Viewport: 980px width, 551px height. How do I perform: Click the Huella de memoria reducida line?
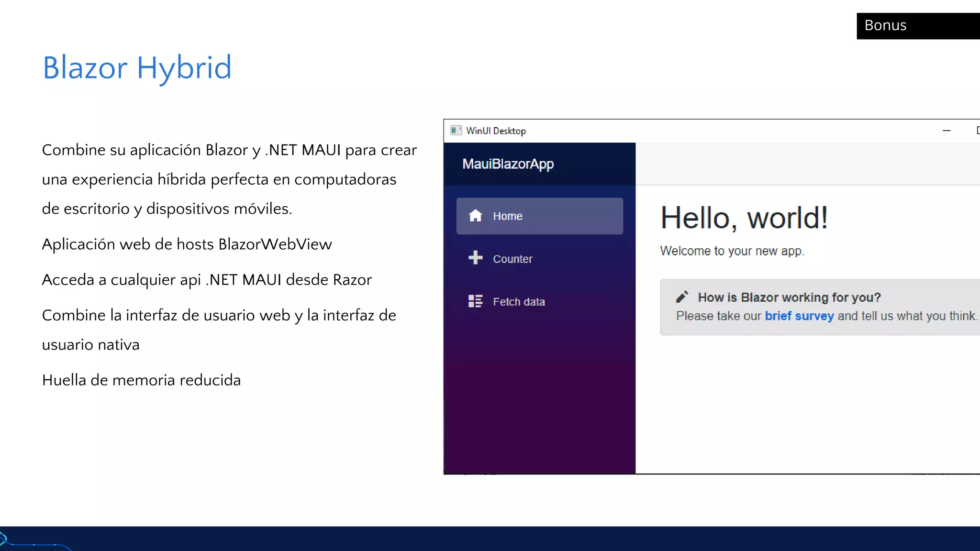coord(141,380)
